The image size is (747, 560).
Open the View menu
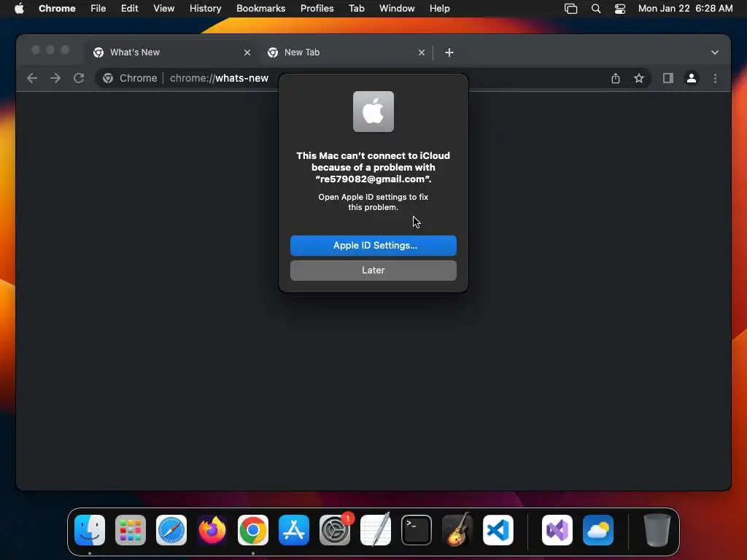[x=164, y=8]
